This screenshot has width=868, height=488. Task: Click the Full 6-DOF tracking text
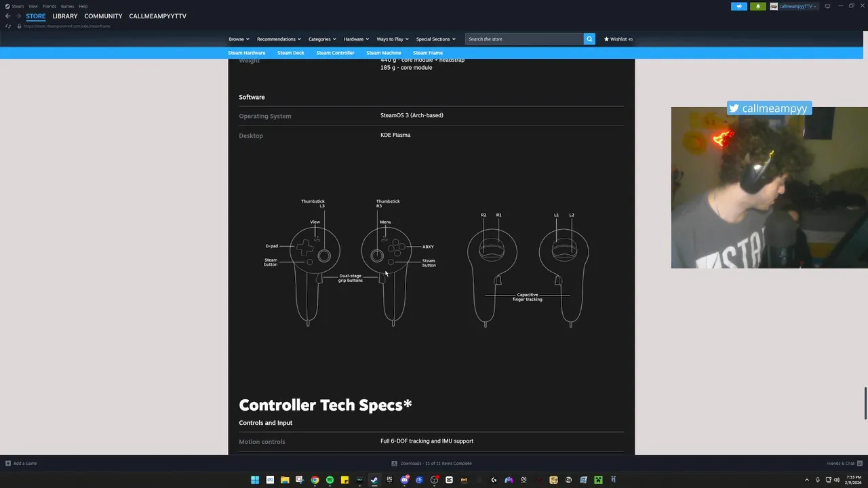[x=427, y=441]
